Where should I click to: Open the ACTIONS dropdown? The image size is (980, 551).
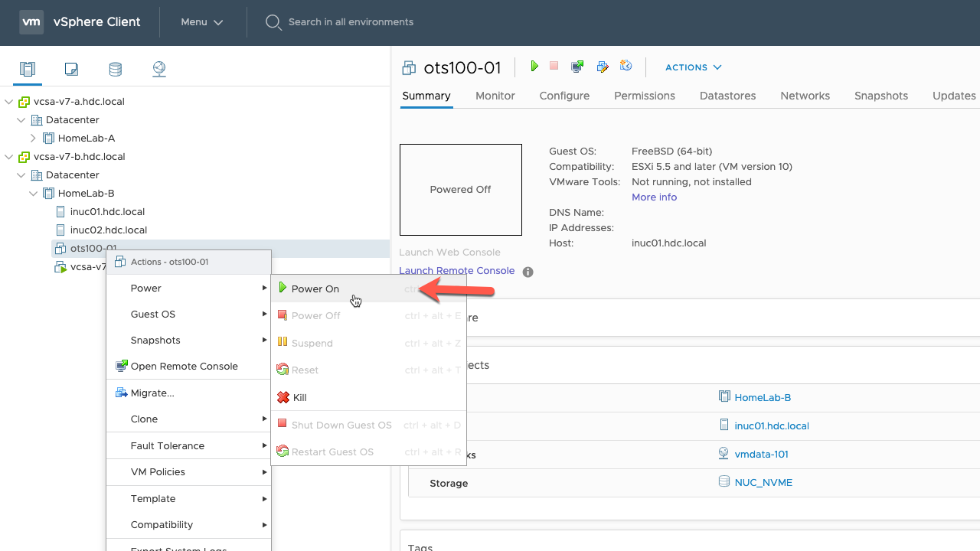694,67
